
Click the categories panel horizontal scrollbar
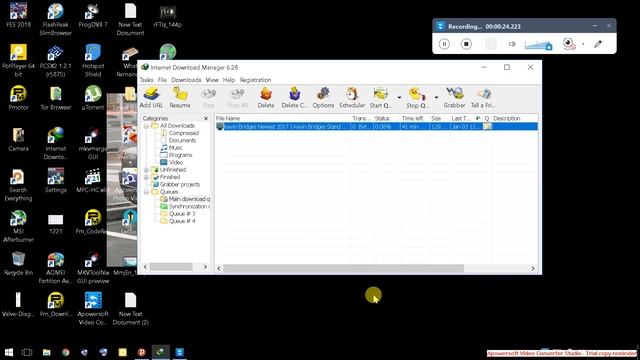pos(171,267)
